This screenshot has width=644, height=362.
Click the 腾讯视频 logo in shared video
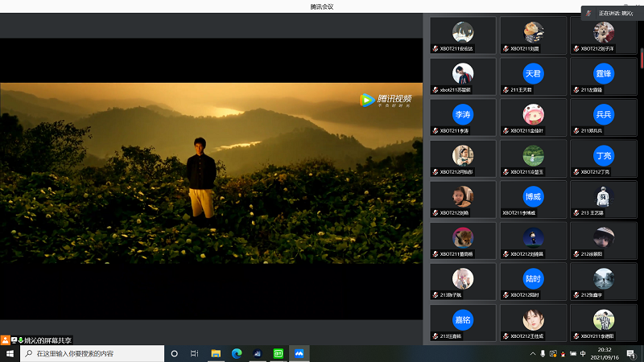(x=386, y=100)
